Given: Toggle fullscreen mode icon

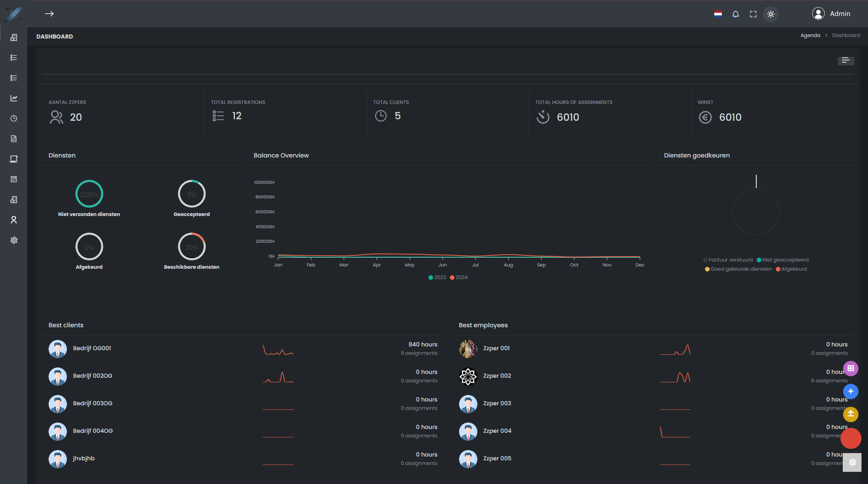Looking at the screenshot, I should (x=753, y=14).
